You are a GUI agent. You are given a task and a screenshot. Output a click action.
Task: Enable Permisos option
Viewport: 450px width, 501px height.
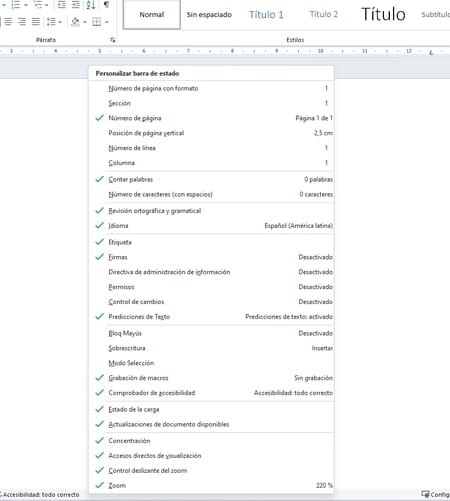click(x=212, y=287)
